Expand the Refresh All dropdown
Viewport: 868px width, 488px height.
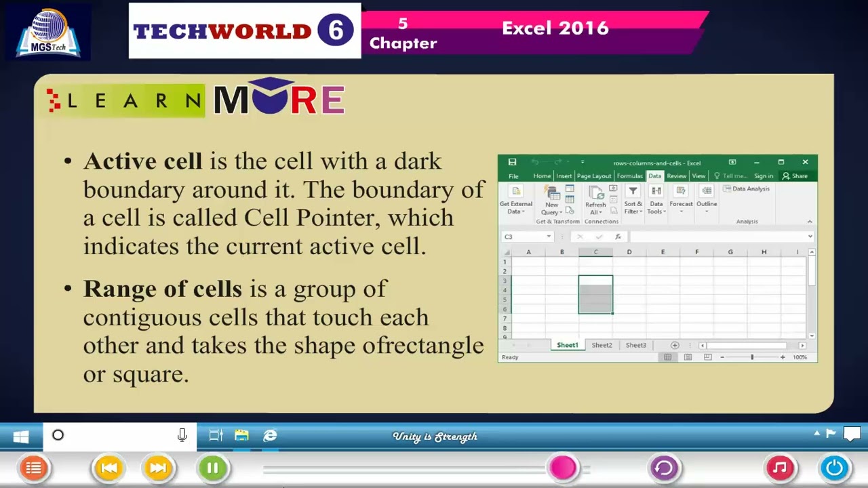(x=595, y=201)
